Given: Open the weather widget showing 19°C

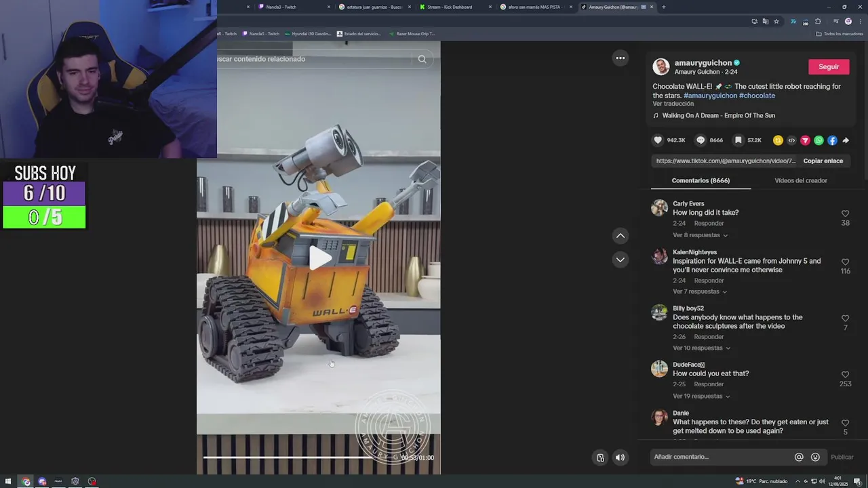Looking at the screenshot, I should coord(762,481).
